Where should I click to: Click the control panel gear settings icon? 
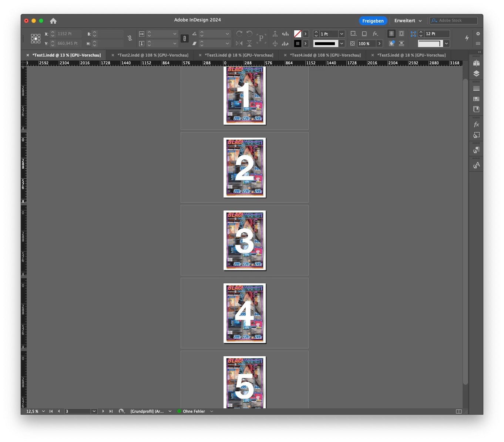pos(478,34)
